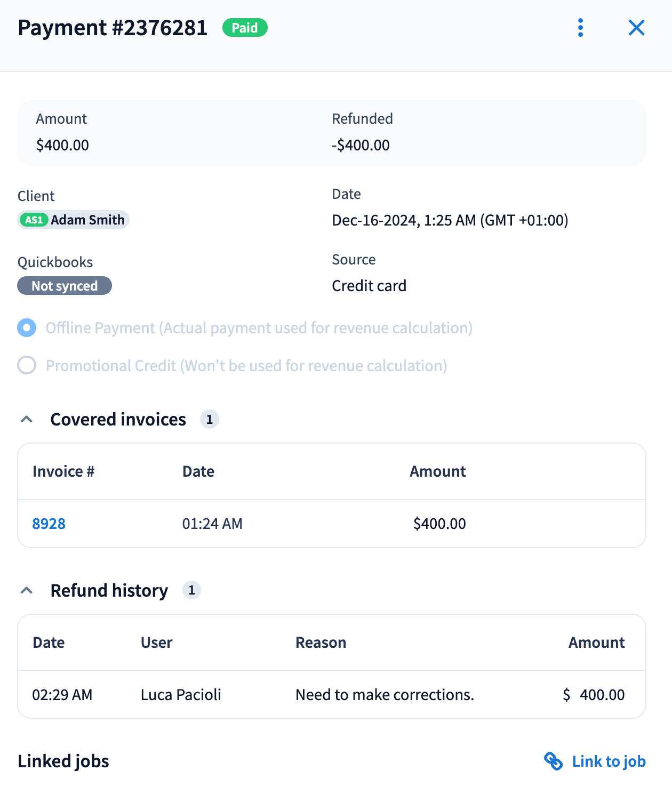Open the three-dot more options menu

[x=580, y=28]
